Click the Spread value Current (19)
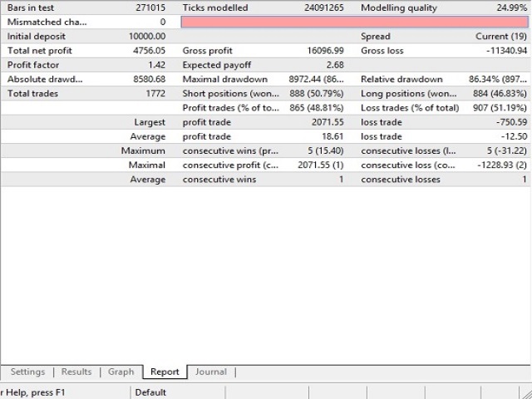Image resolution: width=532 pixels, height=399 pixels. [500, 37]
